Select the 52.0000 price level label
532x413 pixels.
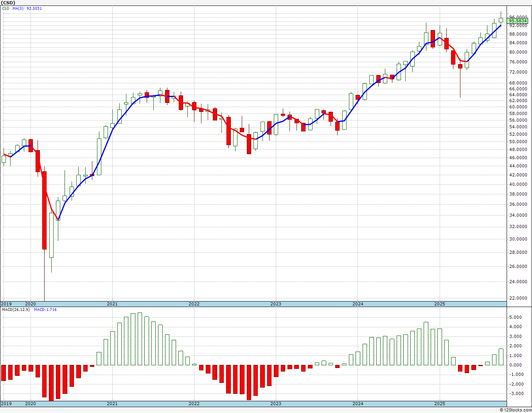(x=519, y=134)
